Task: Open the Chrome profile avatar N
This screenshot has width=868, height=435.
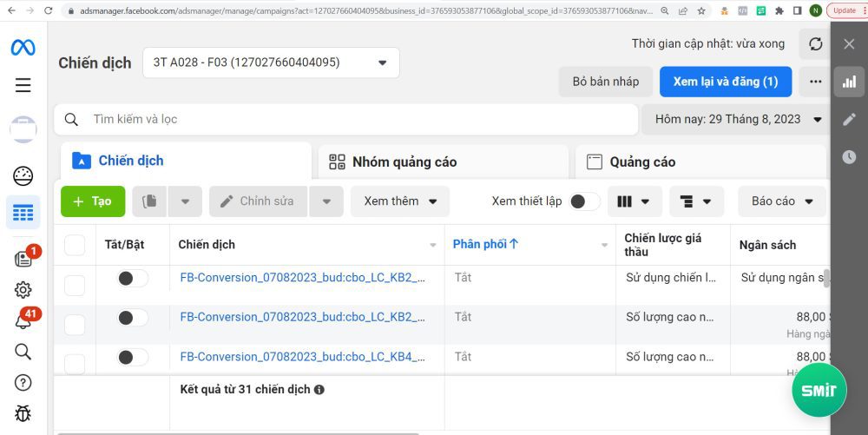Action: pyautogui.click(x=815, y=10)
